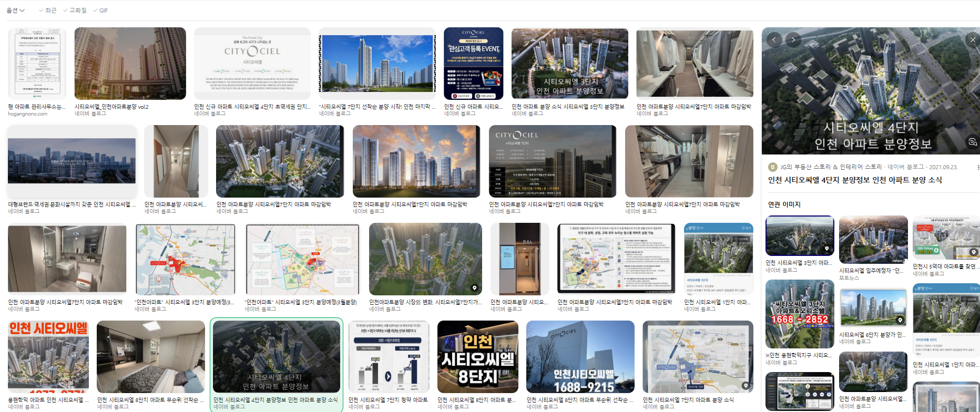This screenshot has width=980, height=412.
Task: Show the next image in the preview panel
Action: click(x=793, y=40)
